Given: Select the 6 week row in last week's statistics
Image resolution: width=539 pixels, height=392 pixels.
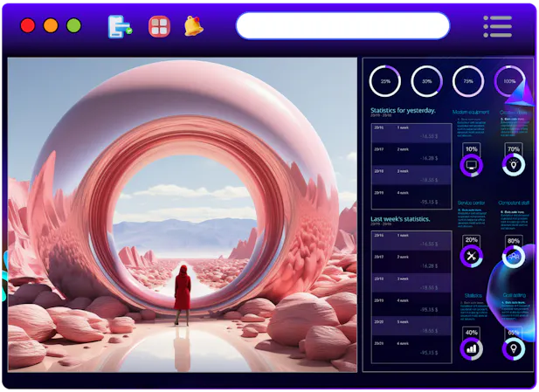Looking at the screenshot, I should coord(411,349).
